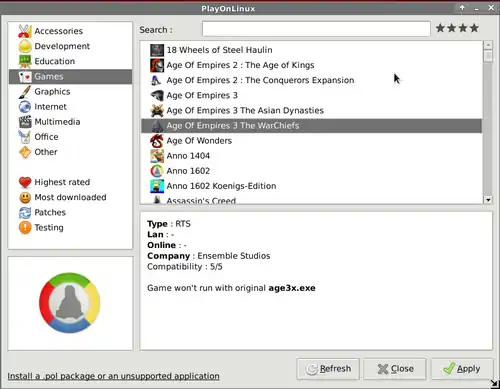Switch to the Office category
The width and height of the screenshot is (500, 389).
click(x=46, y=137)
